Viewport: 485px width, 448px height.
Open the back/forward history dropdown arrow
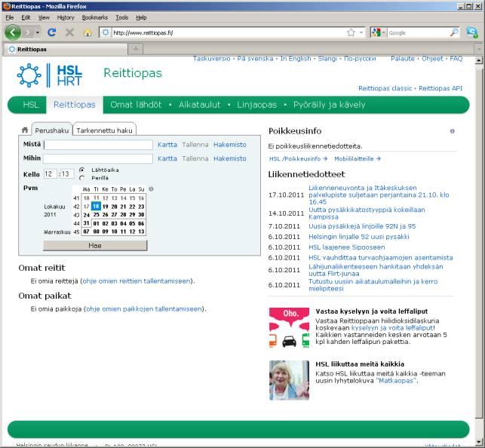coord(38,32)
